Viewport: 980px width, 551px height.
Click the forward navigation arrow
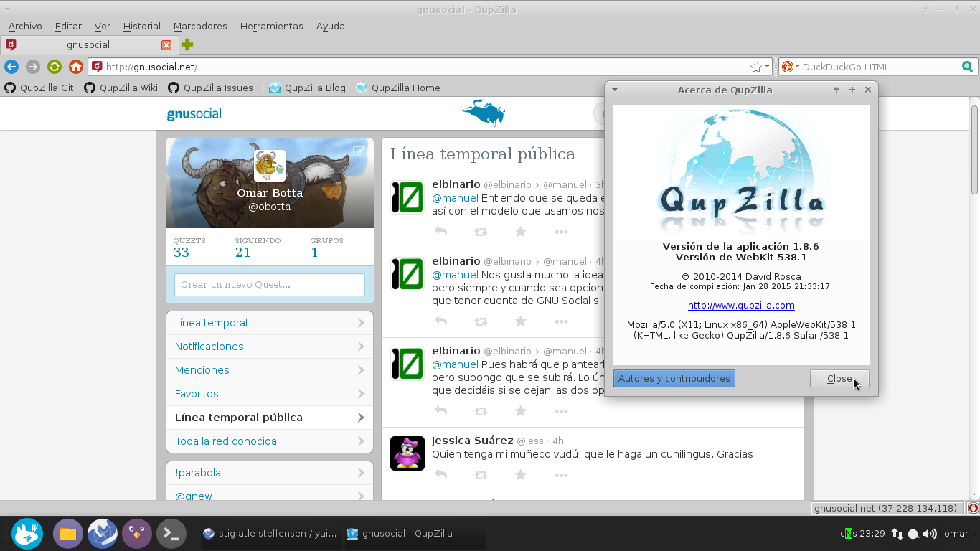[33, 67]
